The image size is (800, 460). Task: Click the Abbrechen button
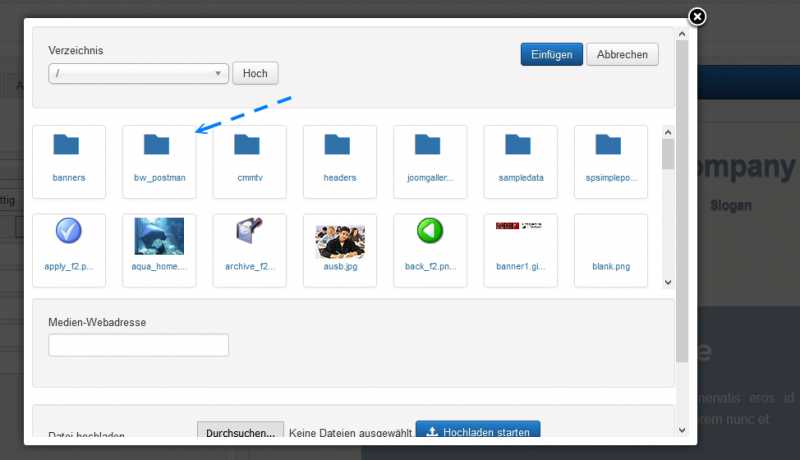click(x=622, y=55)
